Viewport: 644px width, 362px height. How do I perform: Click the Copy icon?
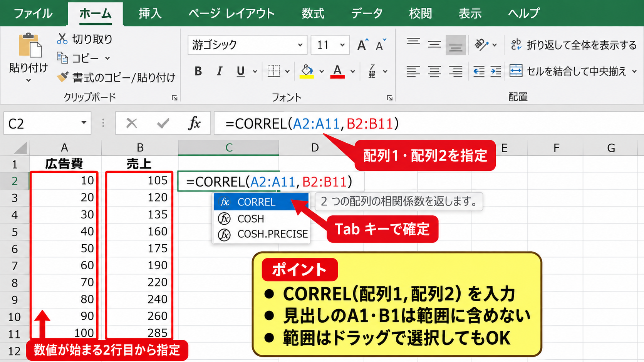point(62,58)
